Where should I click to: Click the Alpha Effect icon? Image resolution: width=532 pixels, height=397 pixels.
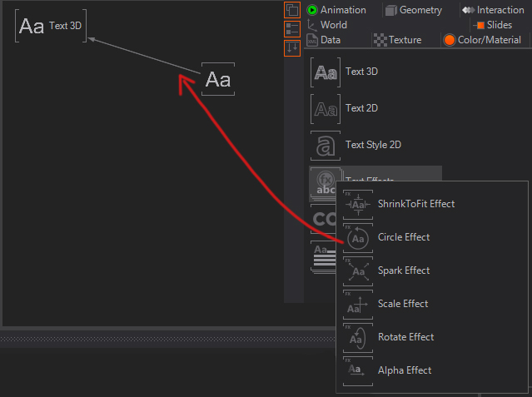click(357, 370)
